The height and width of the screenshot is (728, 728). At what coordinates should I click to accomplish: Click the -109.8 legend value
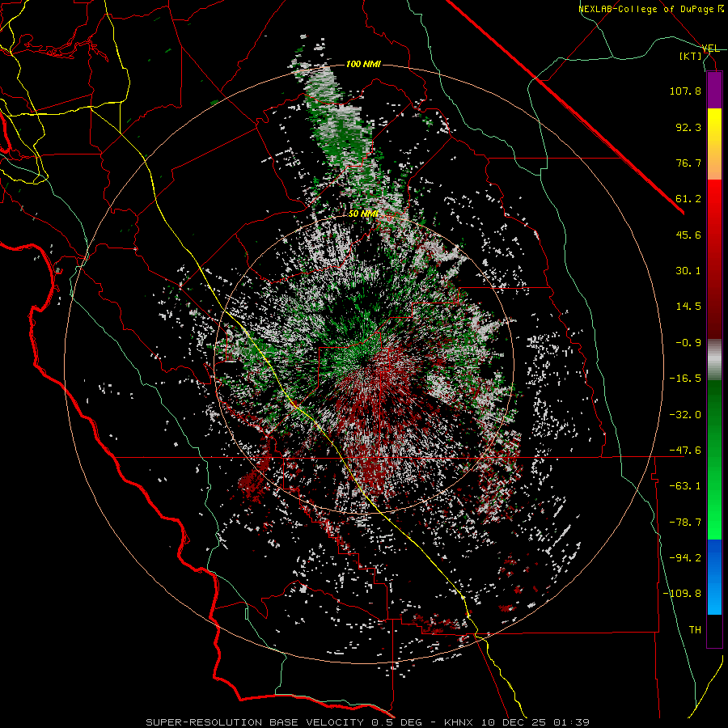click(682, 594)
